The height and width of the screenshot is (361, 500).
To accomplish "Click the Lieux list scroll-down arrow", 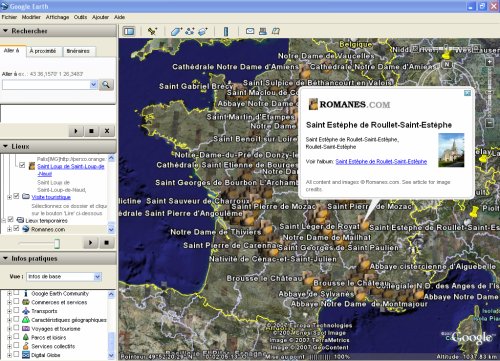I will [111, 229].
